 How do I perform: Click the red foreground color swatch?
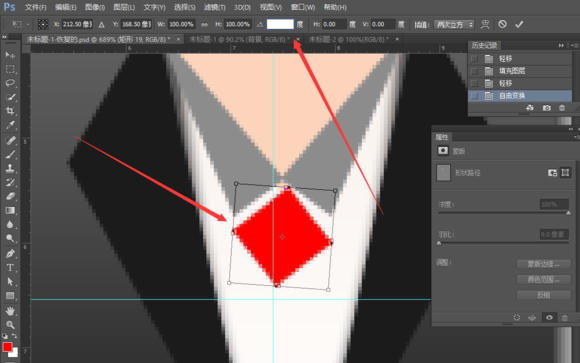7,347
